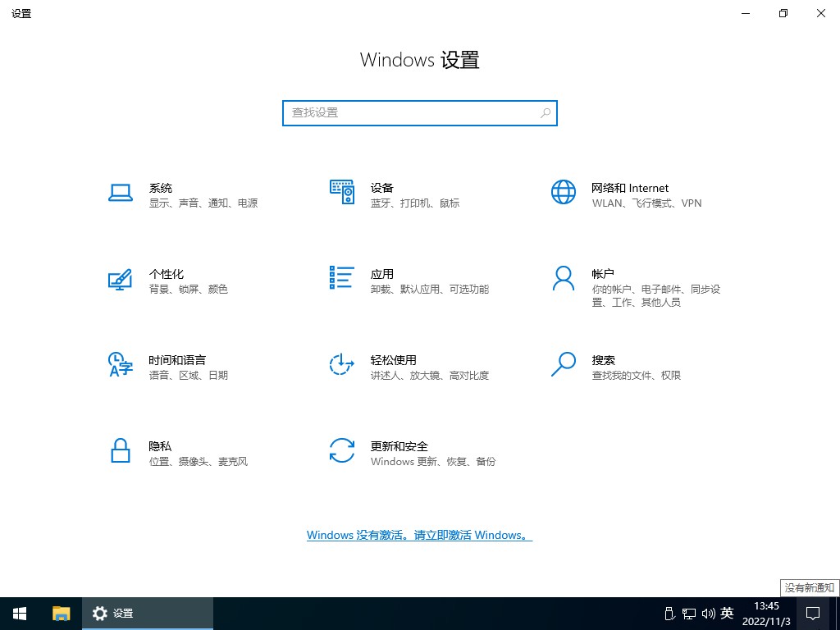This screenshot has width=840, height=630.
Task: Click the 更新和安全 refresh icon
Action: coord(342,451)
